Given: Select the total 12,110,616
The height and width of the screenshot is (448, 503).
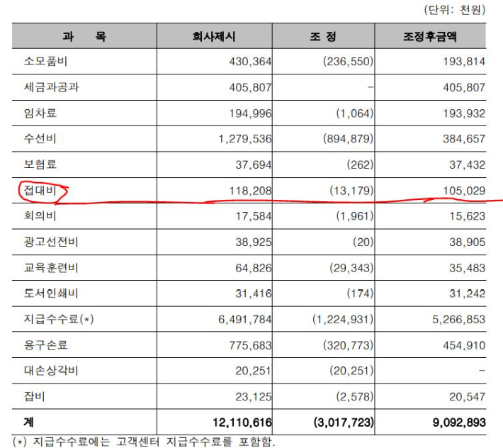Looking at the screenshot, I should 242,422.
